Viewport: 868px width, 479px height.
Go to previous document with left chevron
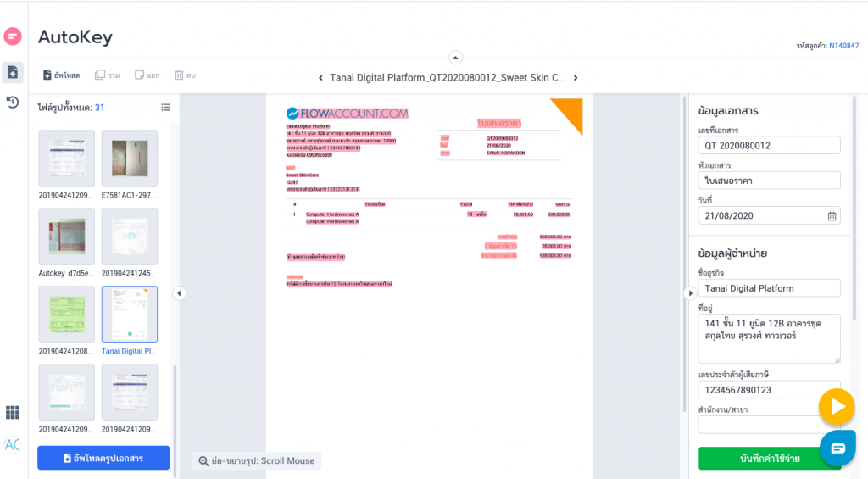click(320, 78)
